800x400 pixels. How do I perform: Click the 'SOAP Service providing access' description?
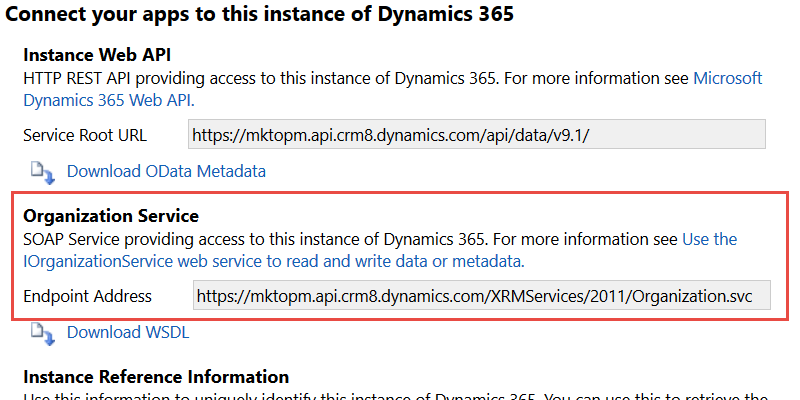click(x=351, y=240)
